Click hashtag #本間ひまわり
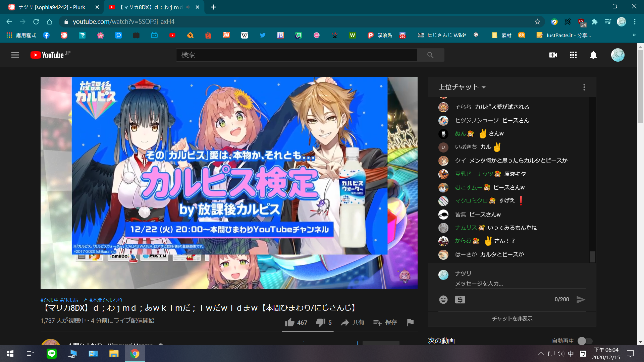This screenshot has height=362, width=644. click(x=106, y=300)
